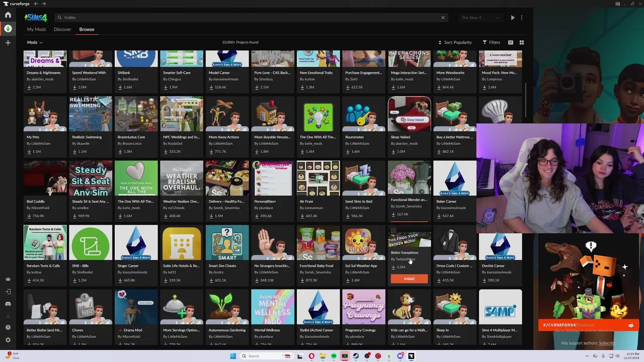The height and width of the screenshot is (362, 644).
Task: Show hidden system tray icons
Action: [587, 356]
